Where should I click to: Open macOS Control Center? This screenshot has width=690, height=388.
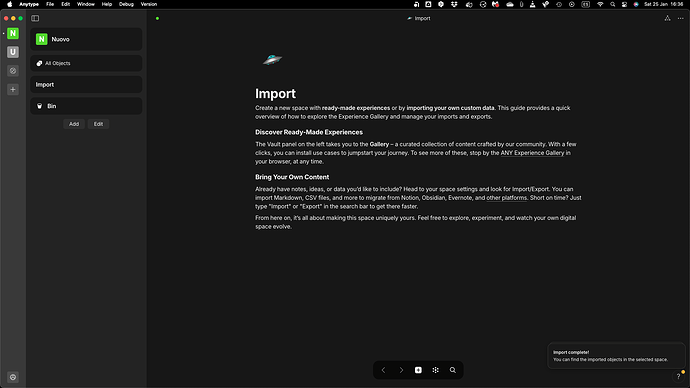point(624,4)
